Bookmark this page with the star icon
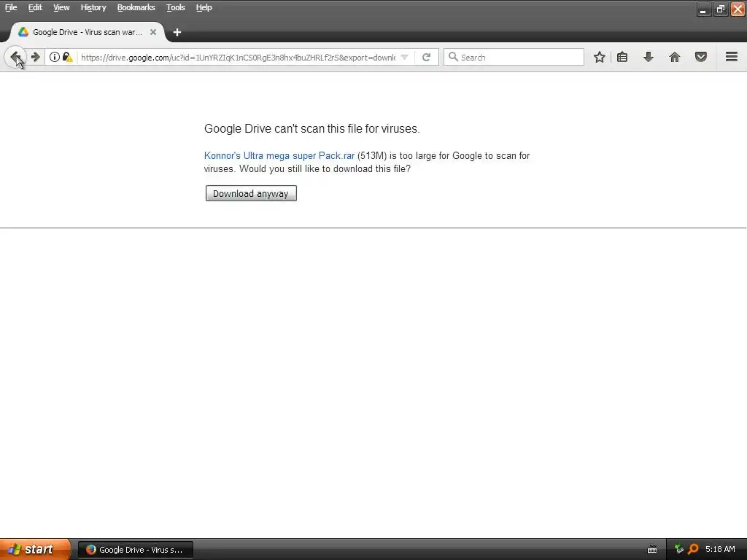The width and height of the screenshot is (747, 560). point(600,57)
